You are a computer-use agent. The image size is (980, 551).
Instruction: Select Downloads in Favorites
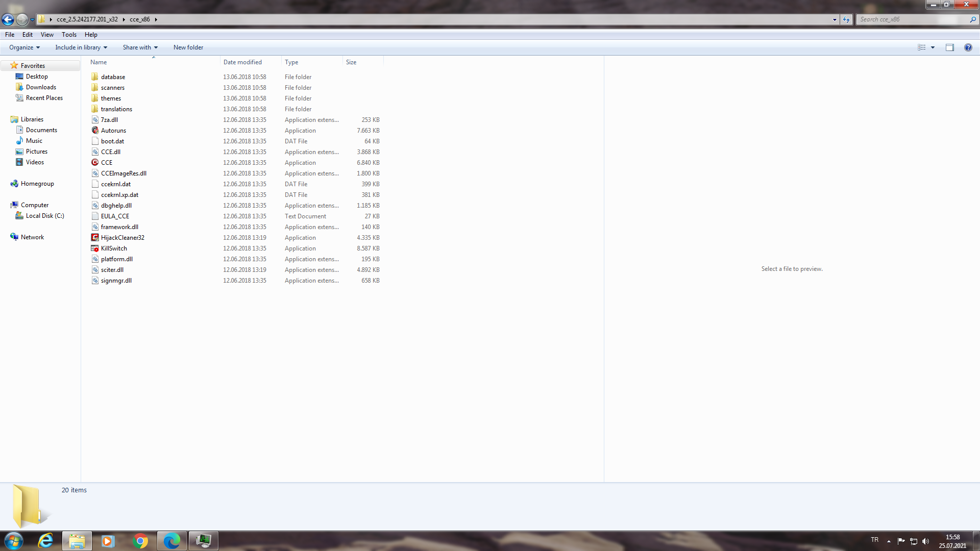point(41,87)
